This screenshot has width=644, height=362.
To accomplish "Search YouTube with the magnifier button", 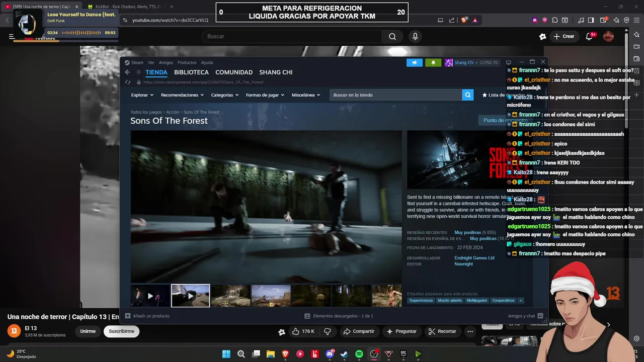I will (392, 36).
